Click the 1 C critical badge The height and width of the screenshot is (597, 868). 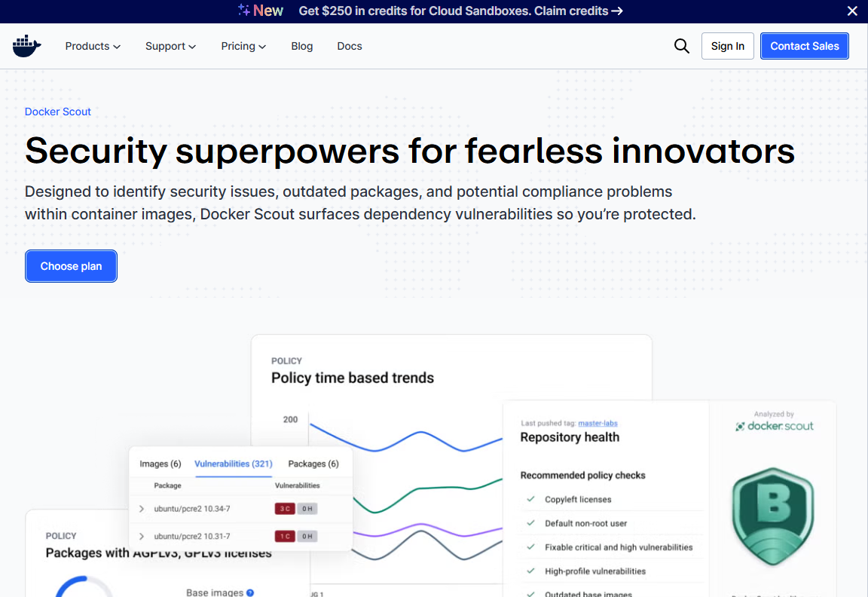tap(285, 536)
